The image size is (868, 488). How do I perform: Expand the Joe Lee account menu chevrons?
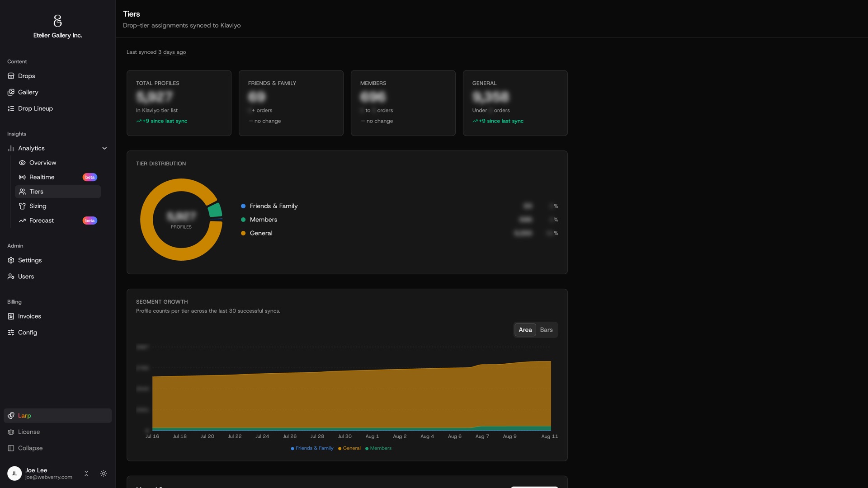click(x=86, y=474)
